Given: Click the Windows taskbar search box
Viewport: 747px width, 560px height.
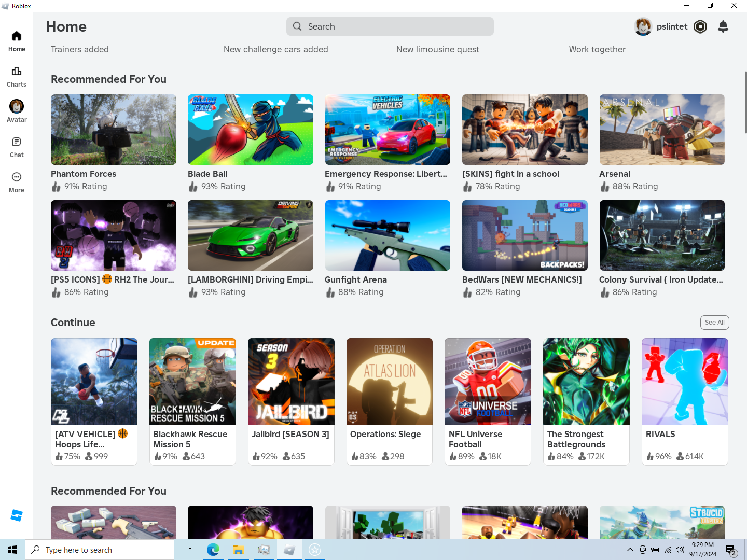Looking at the screenshot, I should [x=100, y=550].
